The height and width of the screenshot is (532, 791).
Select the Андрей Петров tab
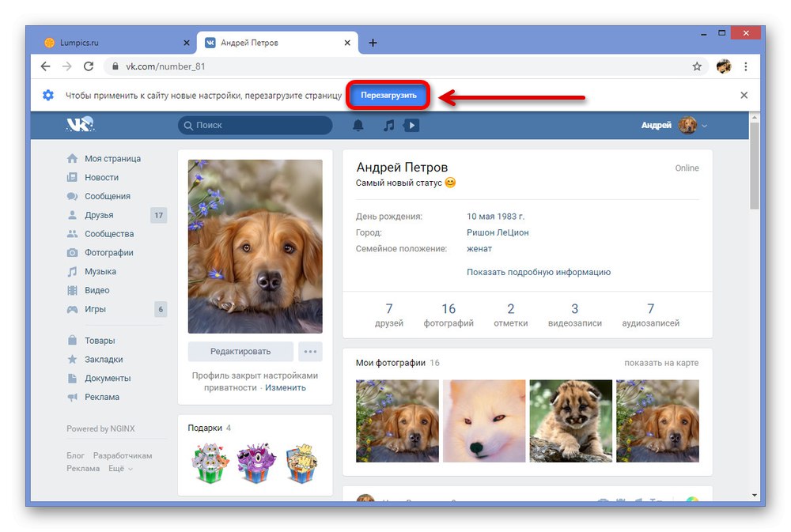click(x=278, y=43)
